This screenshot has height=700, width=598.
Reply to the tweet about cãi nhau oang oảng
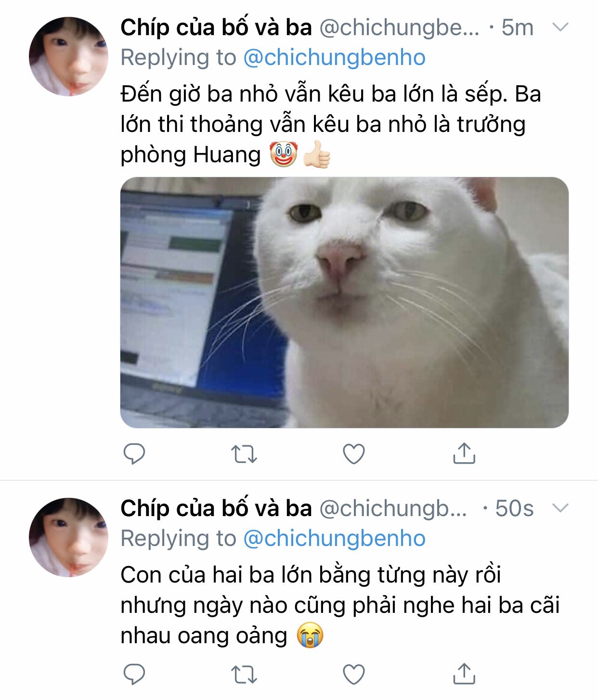(x=134, y=674)
